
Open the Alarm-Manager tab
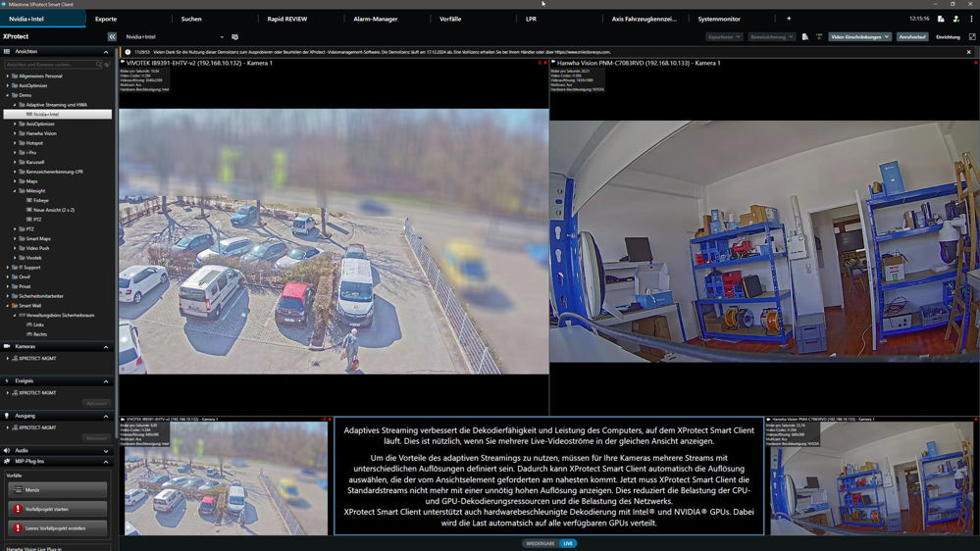coord(375,19)
